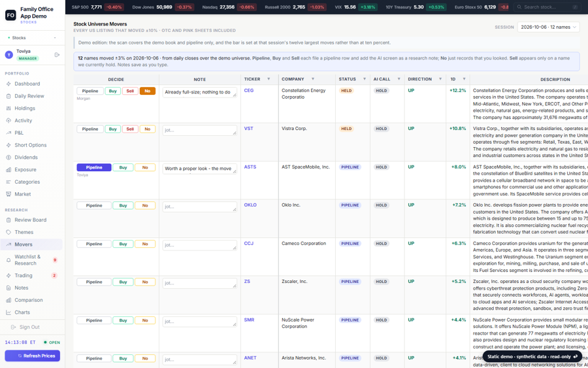Screen dimensions: 588x368
Task: Toggle Buy decision for OKLO
Action: tap(123, 205)
